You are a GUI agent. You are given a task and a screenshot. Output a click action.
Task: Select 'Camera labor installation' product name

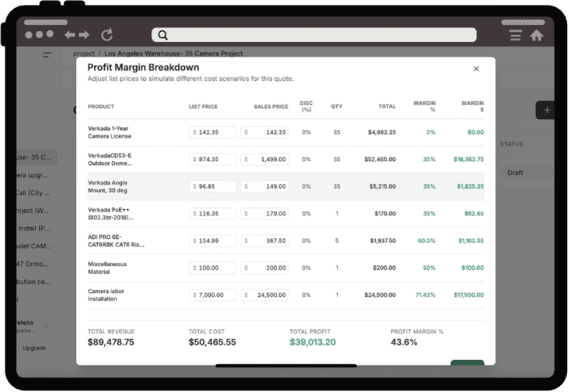(x=106, y=295)
